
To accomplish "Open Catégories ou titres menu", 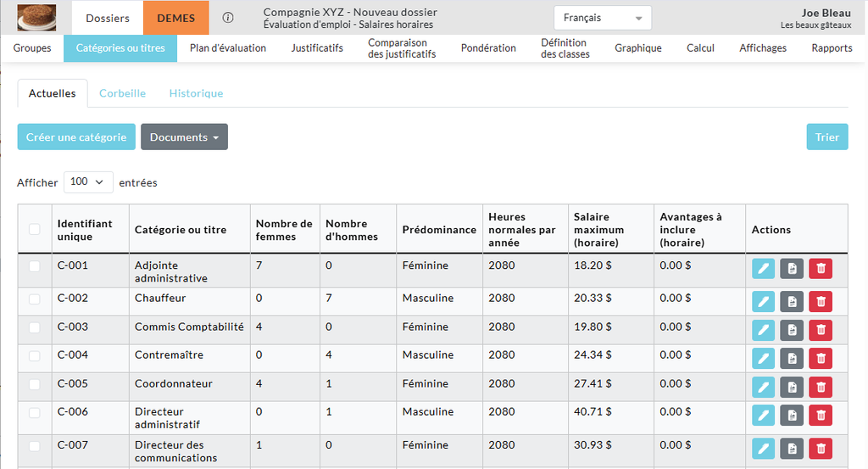I will 120,48.
